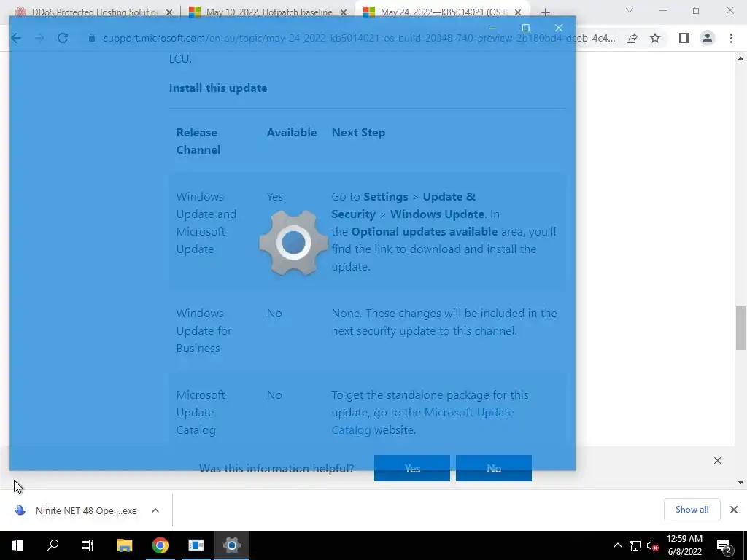Open the clock showing 12:59 AM

684,545
